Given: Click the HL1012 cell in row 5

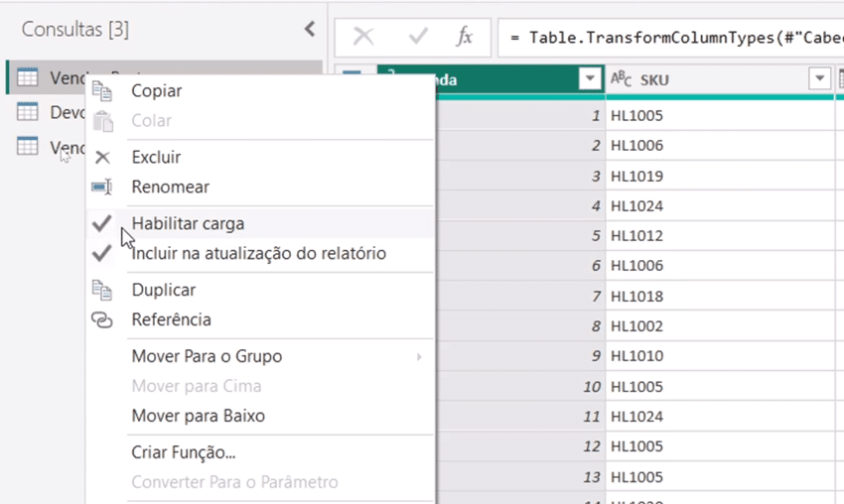Looking at the screenshot, I should (x=720, y=235).
